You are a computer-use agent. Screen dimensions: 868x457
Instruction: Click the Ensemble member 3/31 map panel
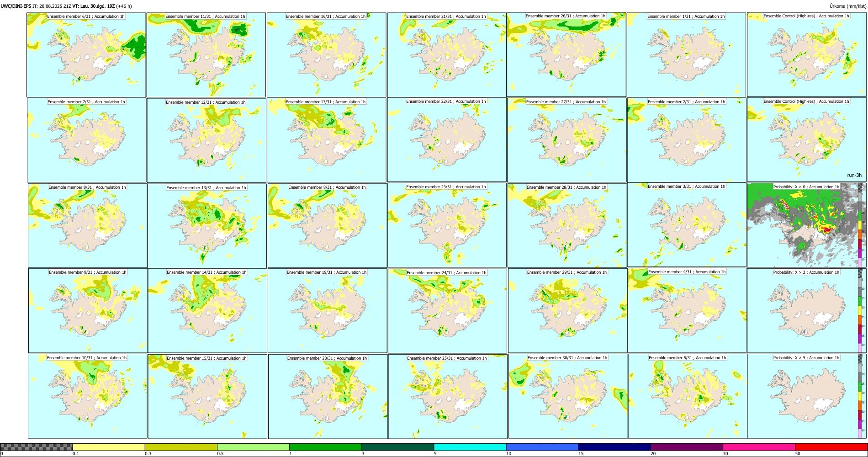[687, 225]
